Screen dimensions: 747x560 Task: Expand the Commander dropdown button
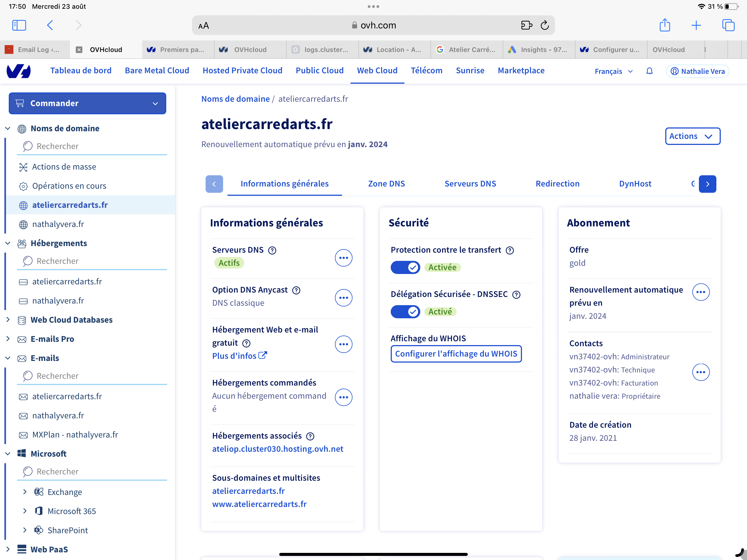click(87, 103)
